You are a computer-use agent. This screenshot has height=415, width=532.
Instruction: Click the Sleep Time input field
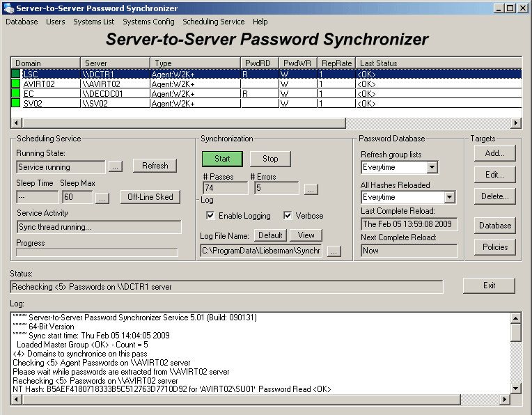coord(38,197)
